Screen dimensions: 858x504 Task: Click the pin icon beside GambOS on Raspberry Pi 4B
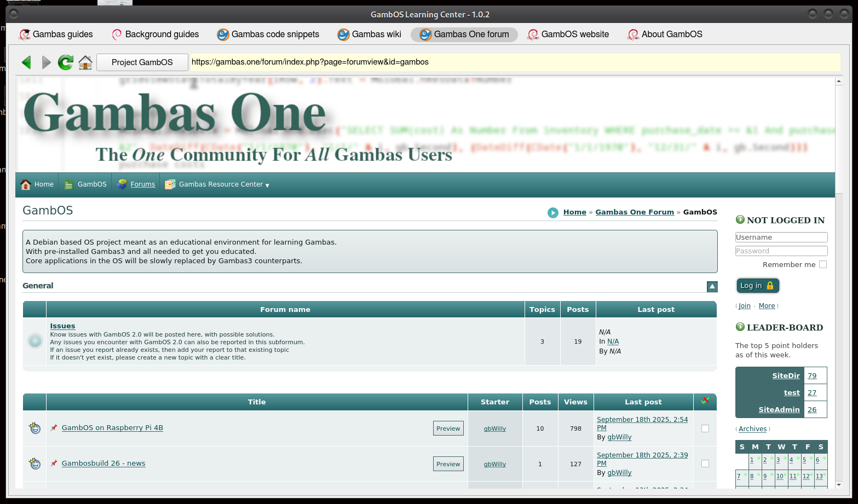(54, 428)
